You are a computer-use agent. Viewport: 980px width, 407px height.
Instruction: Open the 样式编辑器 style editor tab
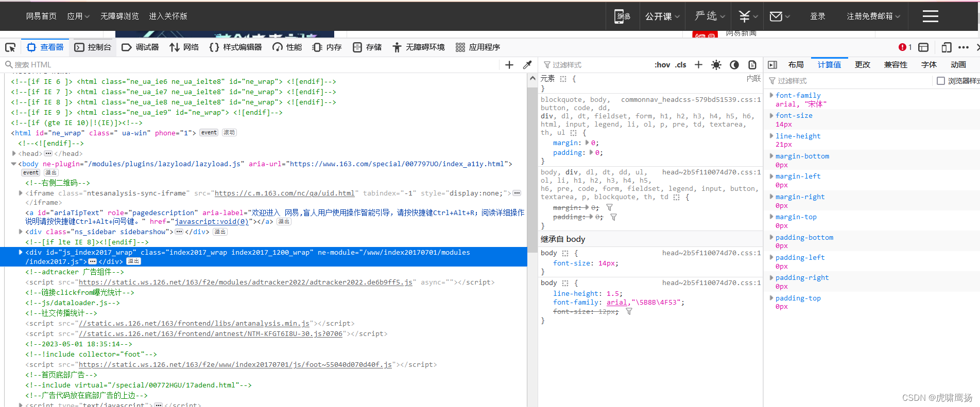235,47
